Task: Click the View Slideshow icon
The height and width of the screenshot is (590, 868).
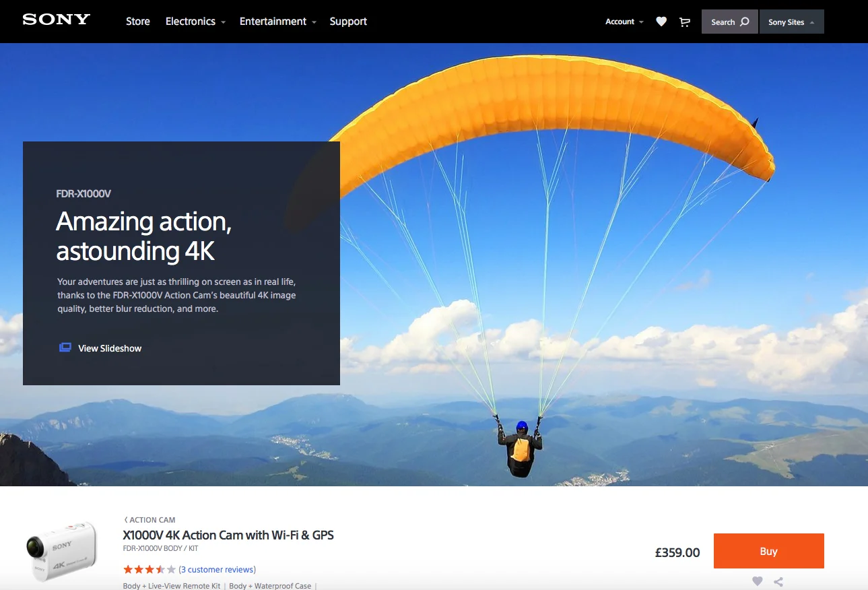Action: coord(65,348)
